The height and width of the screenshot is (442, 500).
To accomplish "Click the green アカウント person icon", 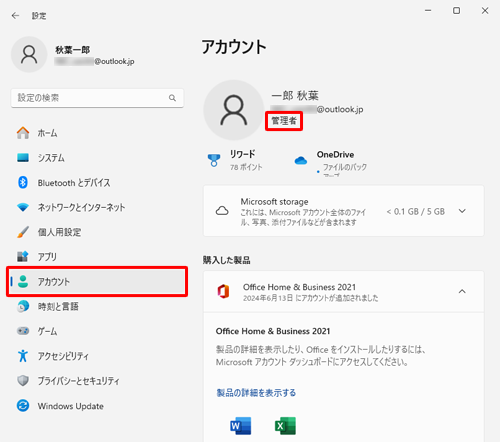I will point(23,282).
